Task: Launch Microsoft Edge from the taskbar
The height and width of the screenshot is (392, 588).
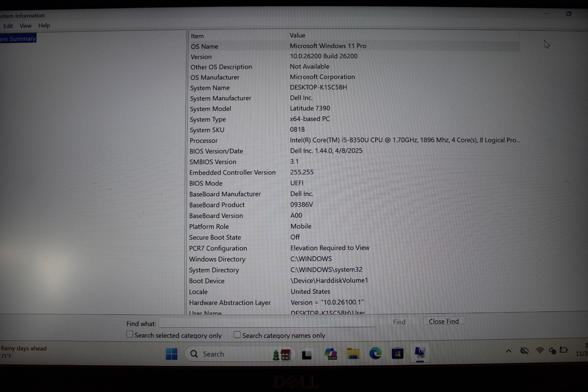Action: tap(375, 353)
